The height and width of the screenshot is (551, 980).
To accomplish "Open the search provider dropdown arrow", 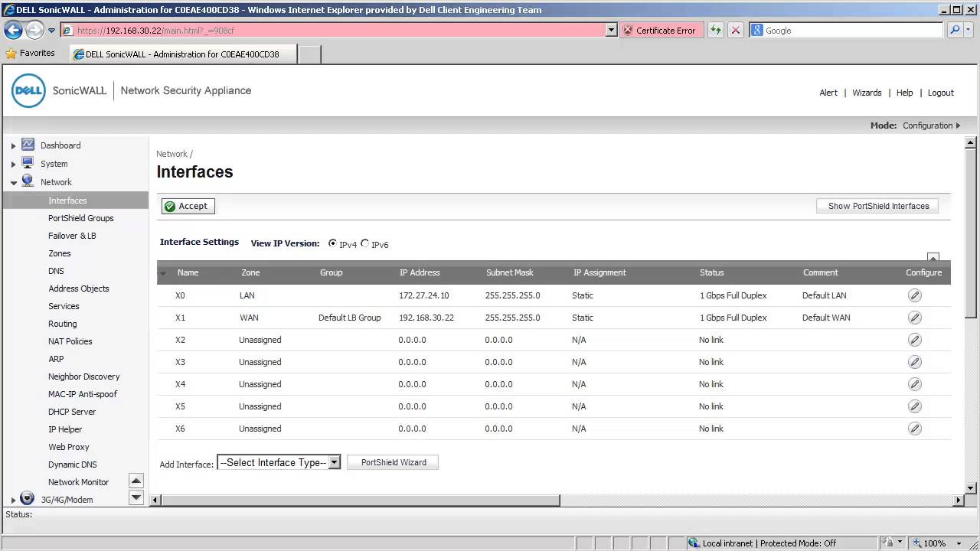I will pyautogui.click(x=968, y=30).
